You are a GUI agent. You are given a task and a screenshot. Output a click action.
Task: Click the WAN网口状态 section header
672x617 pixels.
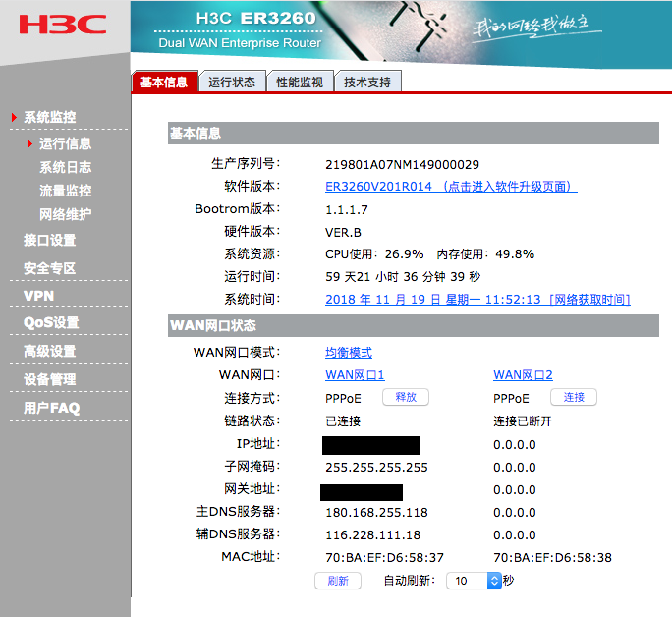click(x=414, y=325)
